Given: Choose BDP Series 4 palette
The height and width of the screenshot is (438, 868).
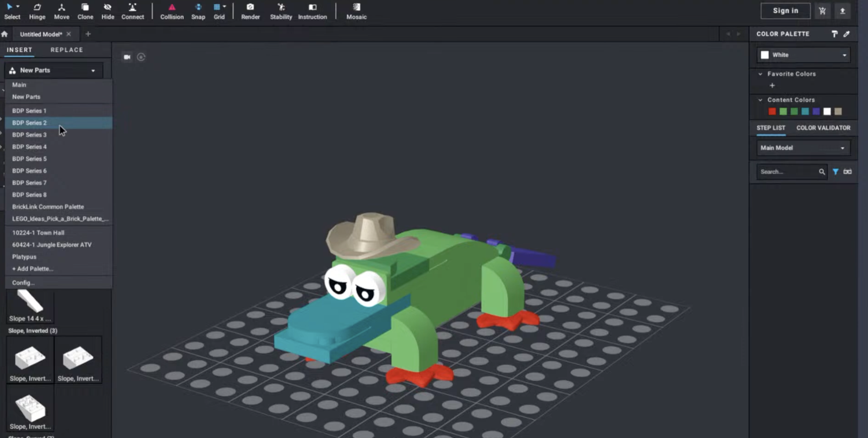Looking at the screenshot, I should pyautogui.click(x=59, y=147).
